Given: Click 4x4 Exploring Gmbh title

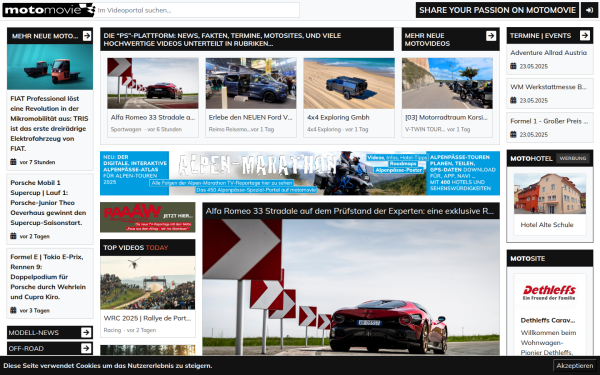Looking at the screenshot, I should (338, 117).
